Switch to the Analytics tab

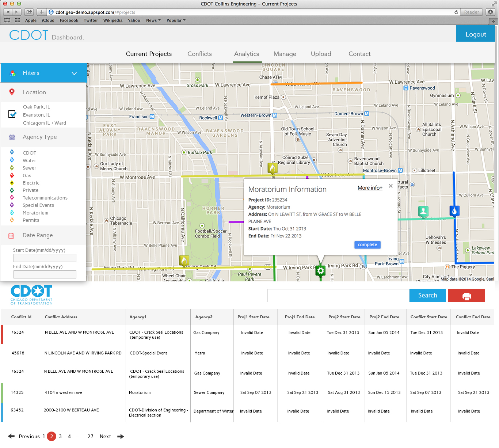247,54
